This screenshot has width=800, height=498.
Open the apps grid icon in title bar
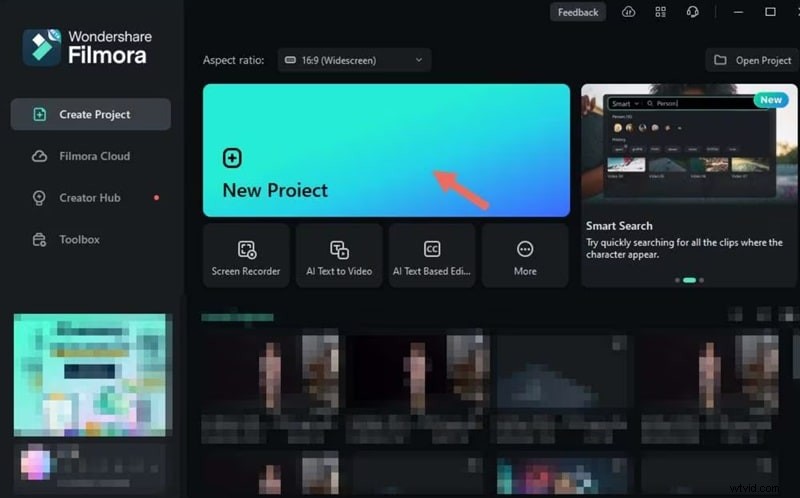660,12
